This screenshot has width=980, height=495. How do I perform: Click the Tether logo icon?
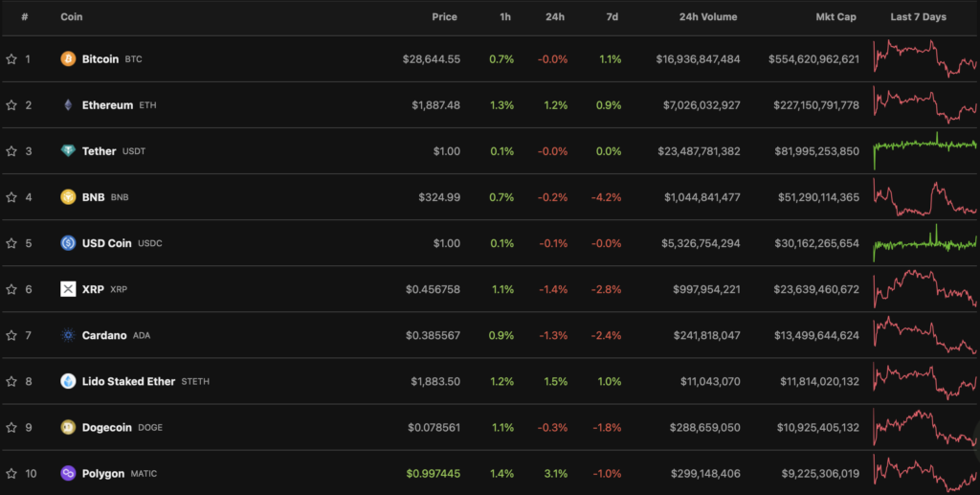click(68, 151)
